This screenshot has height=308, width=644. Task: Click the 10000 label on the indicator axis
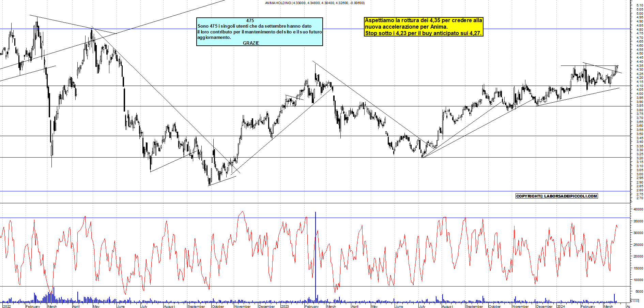click(638, 280)
